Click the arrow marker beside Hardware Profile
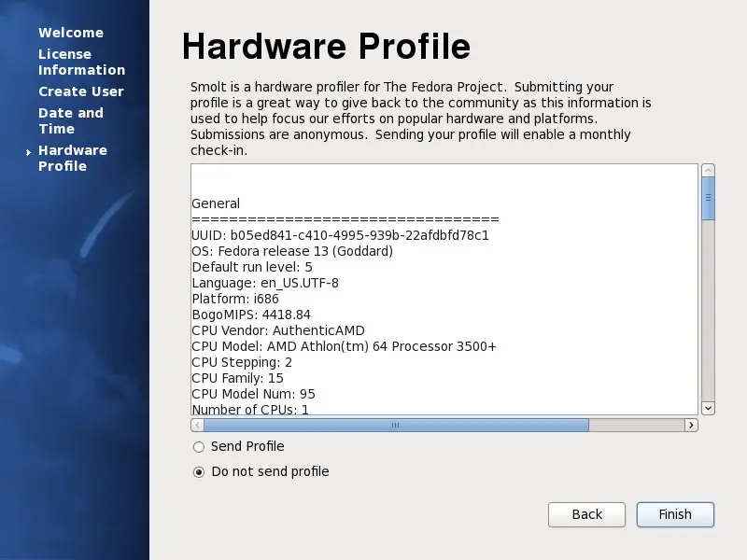747x560 pixels. [29, 152]
